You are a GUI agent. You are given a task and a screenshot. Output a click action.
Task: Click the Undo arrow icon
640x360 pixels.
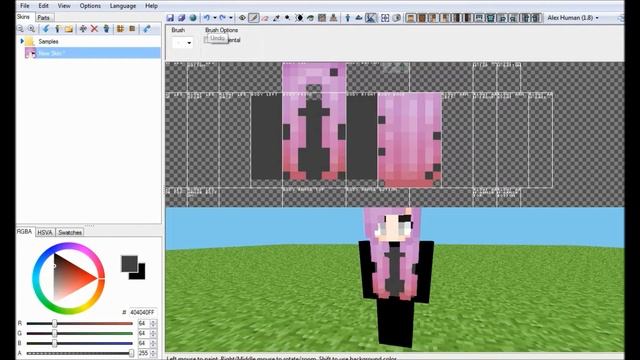click(x=207, y=18)
